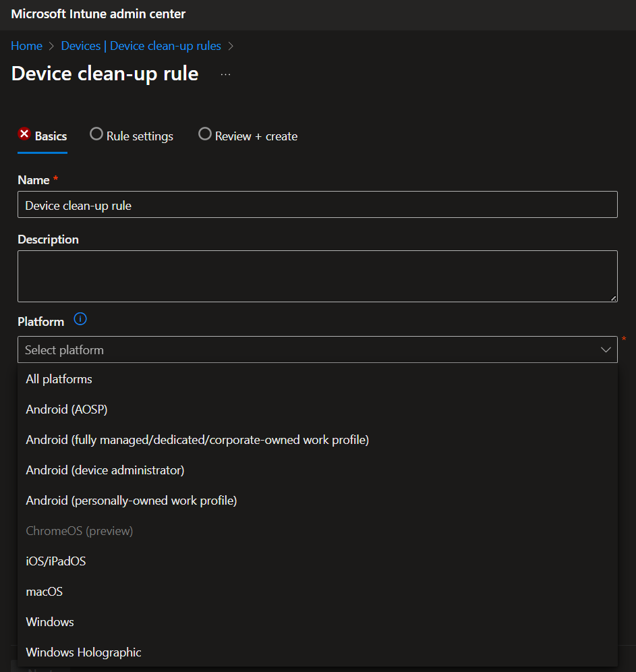Select macOS platform option
Screen dimensions: 636x672
click(318, 592)
